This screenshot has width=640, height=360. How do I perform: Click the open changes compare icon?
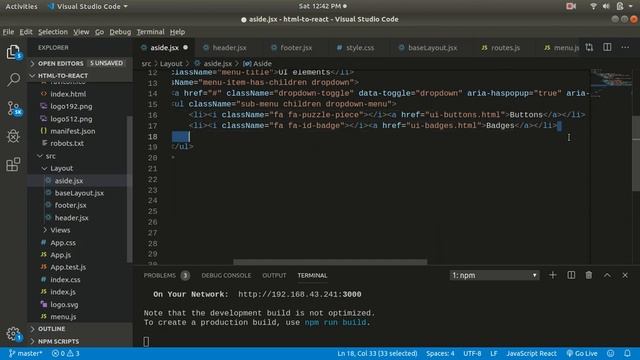[x=589, y=47]
